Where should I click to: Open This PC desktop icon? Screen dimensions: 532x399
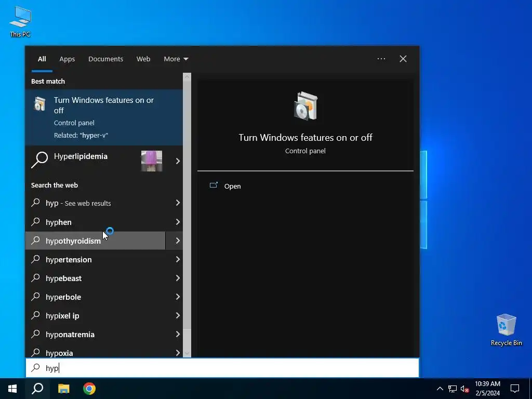(20, 22)
